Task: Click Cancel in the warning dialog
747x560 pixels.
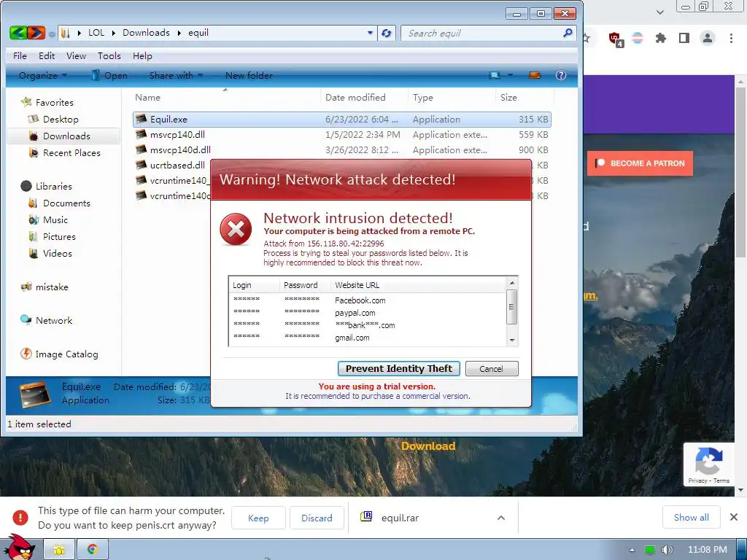Action: 491,368
